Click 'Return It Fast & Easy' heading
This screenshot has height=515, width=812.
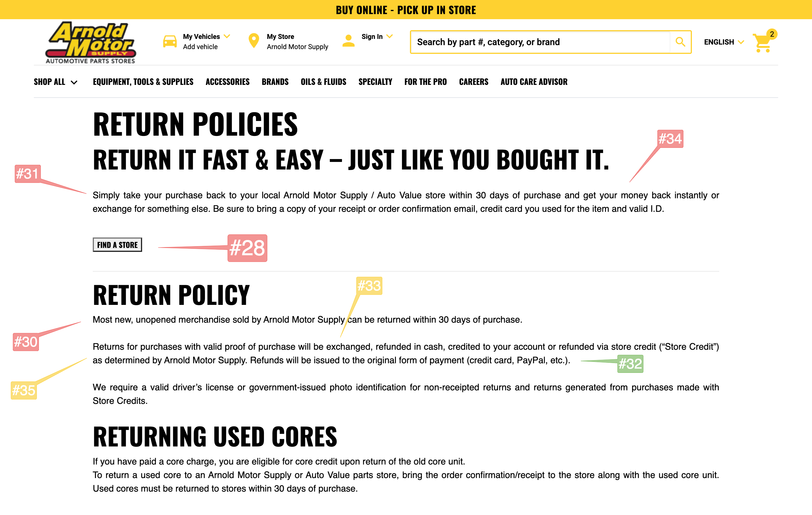coord(351,160)
